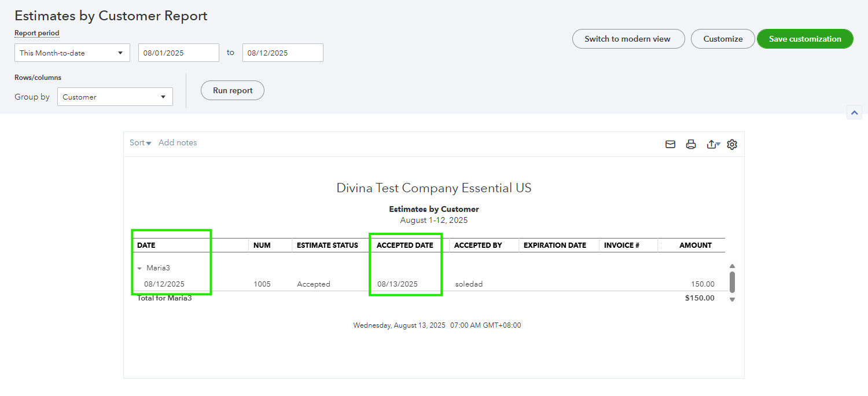Click the start date field 08/01/2025

point(179,53)
